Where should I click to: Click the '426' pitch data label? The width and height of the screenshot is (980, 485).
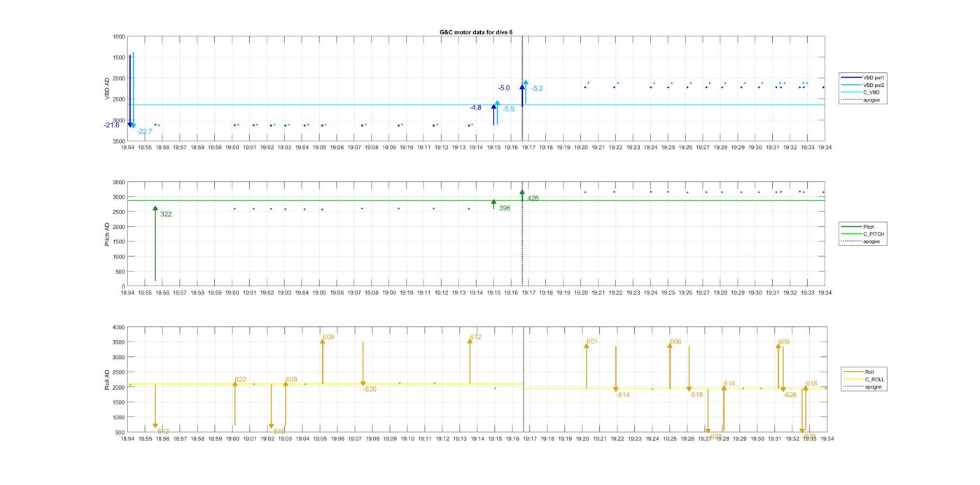pos(533,198)
